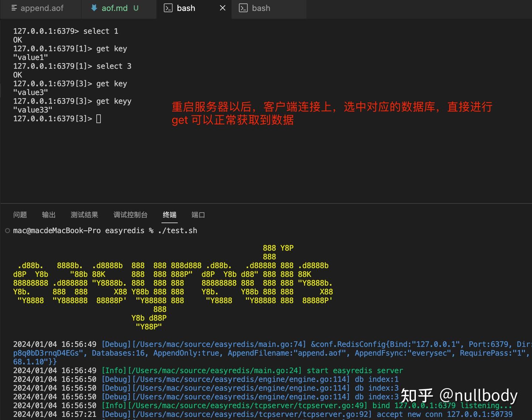Close the active bash terminal tab
532x420 pixels.
coord(222,8)
